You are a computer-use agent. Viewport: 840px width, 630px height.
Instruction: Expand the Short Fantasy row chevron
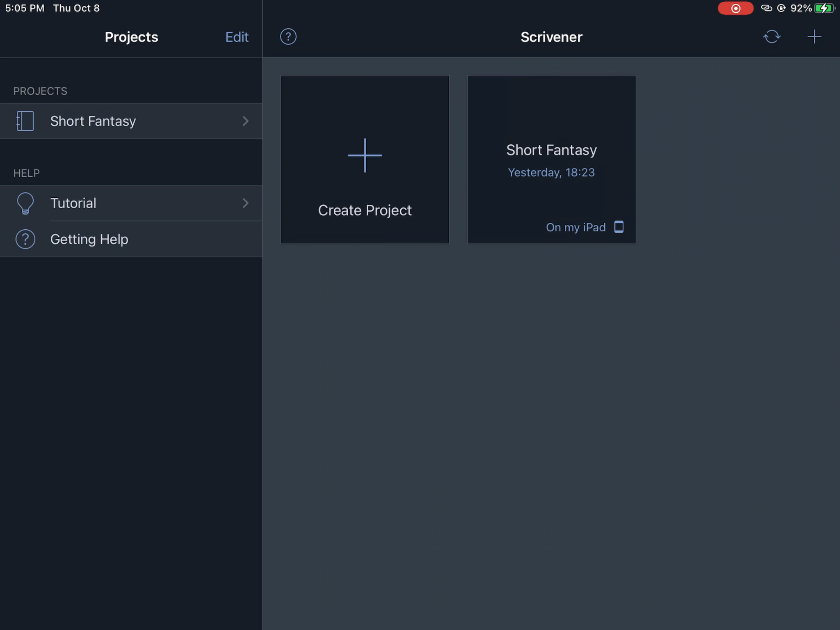click(245, 121)
